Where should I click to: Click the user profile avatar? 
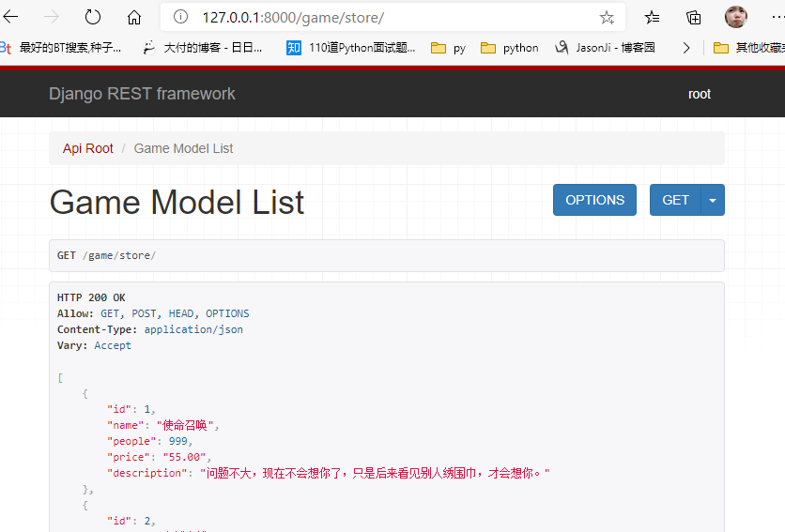tap(736, 17)
